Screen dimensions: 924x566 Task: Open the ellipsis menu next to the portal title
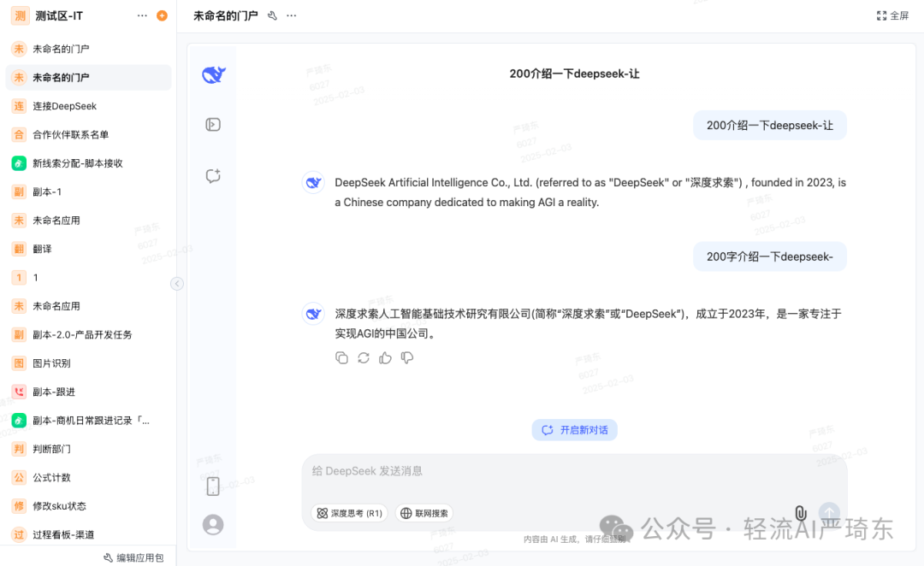(x=292, y=16)
